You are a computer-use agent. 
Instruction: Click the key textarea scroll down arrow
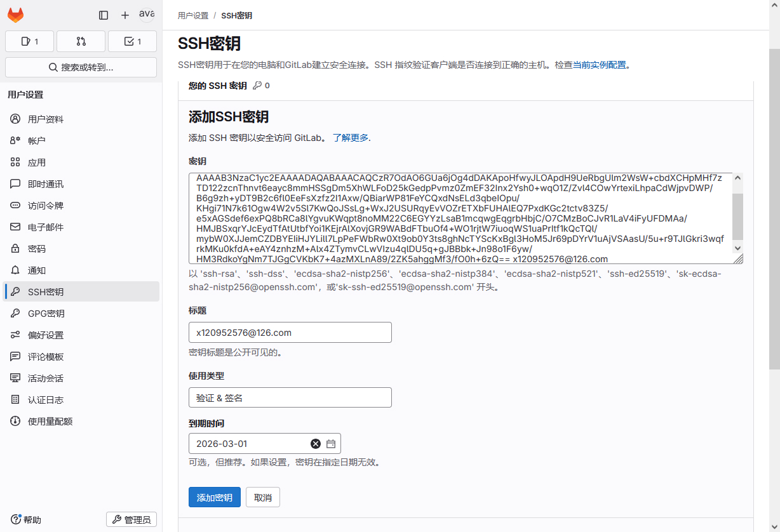point(737,248)
